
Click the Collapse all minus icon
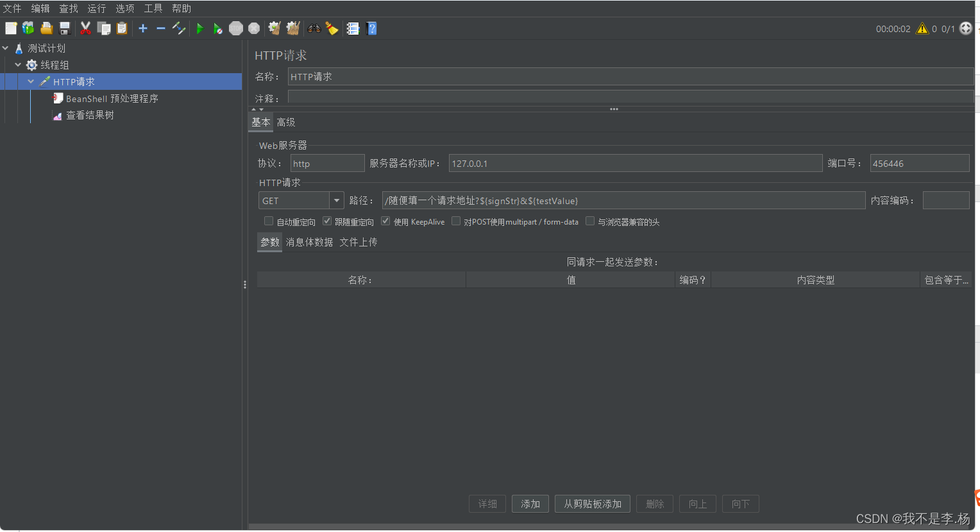pos(161,28)
